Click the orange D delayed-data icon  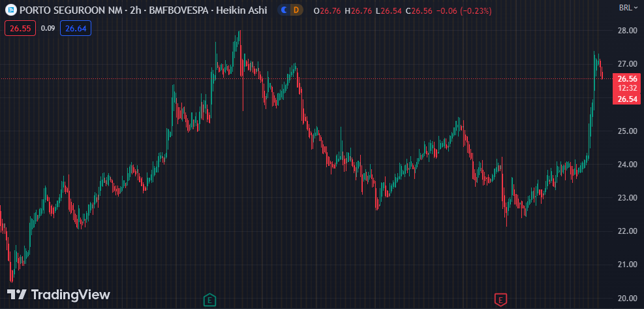[296, 10]
